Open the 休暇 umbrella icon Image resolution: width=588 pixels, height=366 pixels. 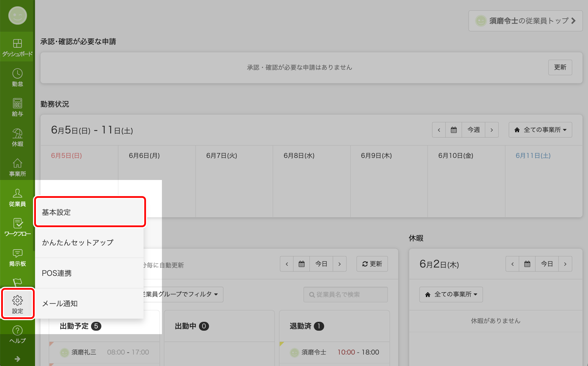[x=17, y=138]
